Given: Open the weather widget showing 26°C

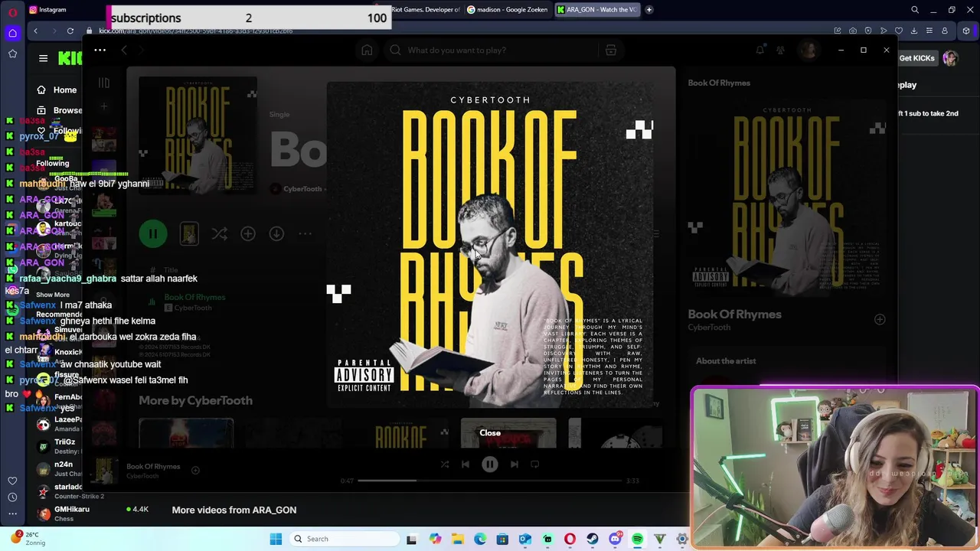Looking at the screenshot, I should click(28, 538).
